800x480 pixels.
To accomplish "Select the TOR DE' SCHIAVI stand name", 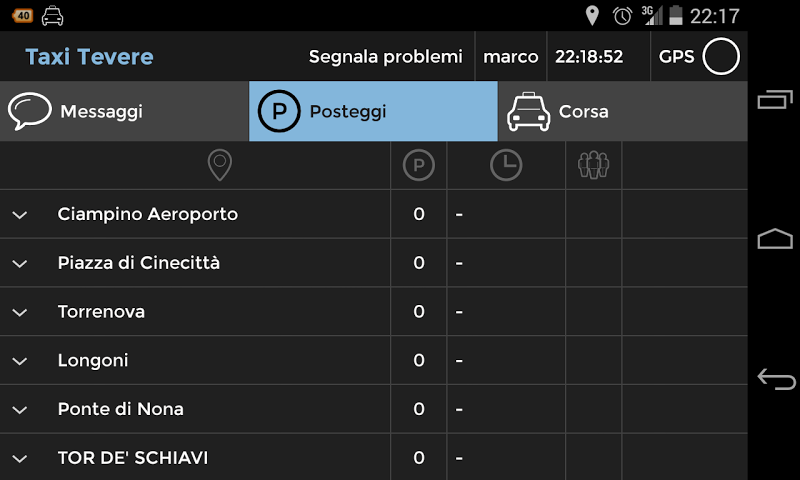I will click(x=133, y=458).
